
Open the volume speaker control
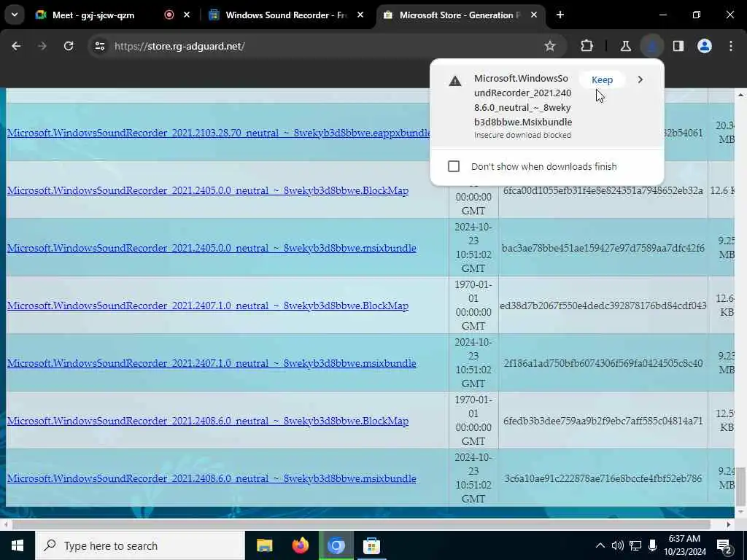click(x=617, y=545)
